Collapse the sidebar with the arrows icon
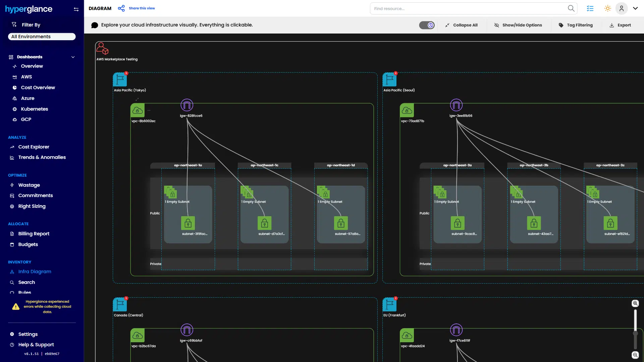 point(76,9)
